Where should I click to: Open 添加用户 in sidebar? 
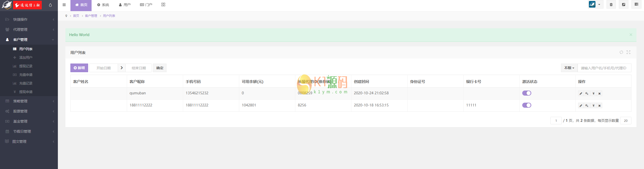coord(29,58)
